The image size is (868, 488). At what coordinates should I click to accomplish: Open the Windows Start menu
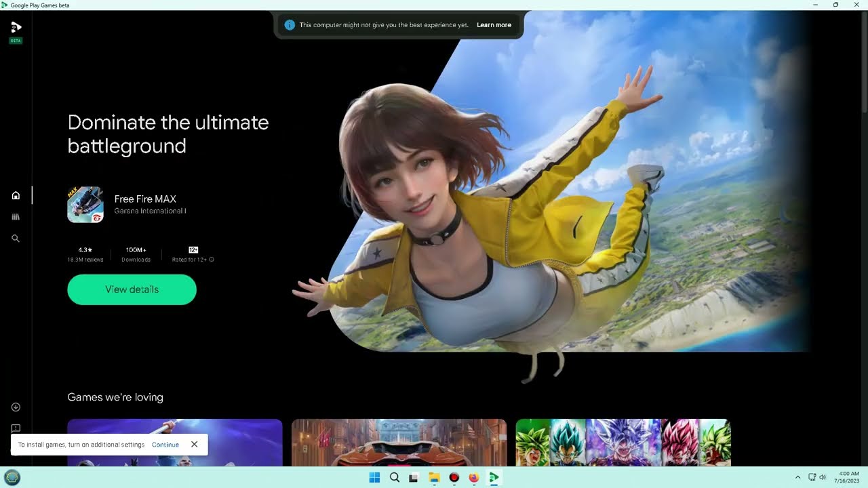[x=374, y=477]
